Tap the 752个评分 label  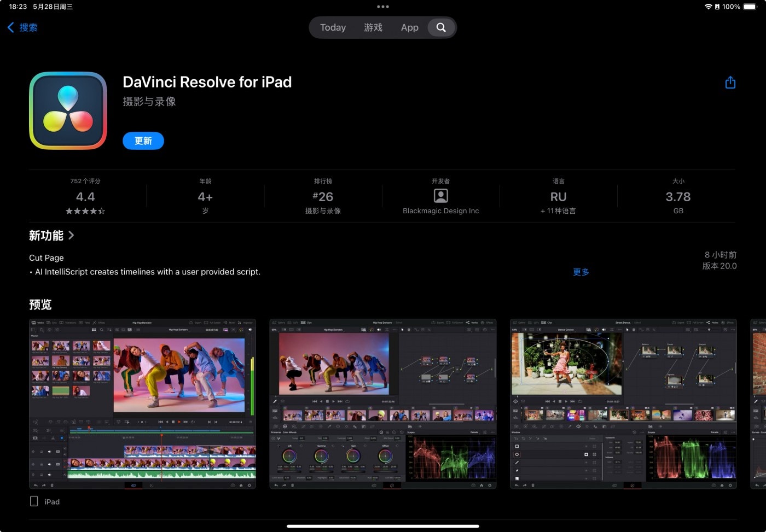pyautogui.click(x=85, y=181)
